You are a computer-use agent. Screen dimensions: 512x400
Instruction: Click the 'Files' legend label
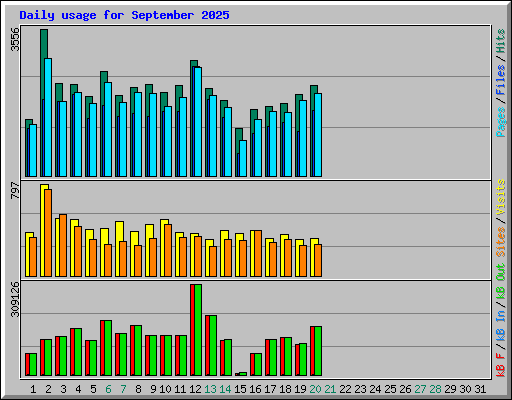click(501, 79)
